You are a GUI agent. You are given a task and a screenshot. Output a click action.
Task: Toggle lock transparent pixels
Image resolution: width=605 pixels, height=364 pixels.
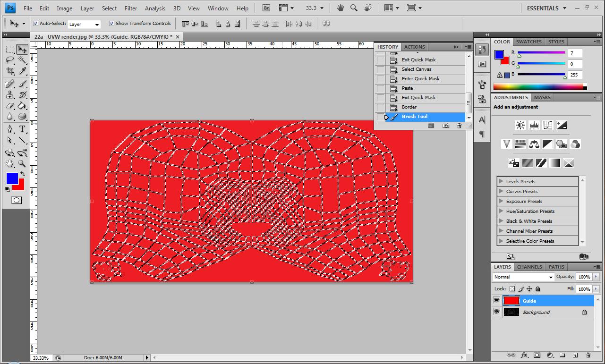tap(512, 289)
